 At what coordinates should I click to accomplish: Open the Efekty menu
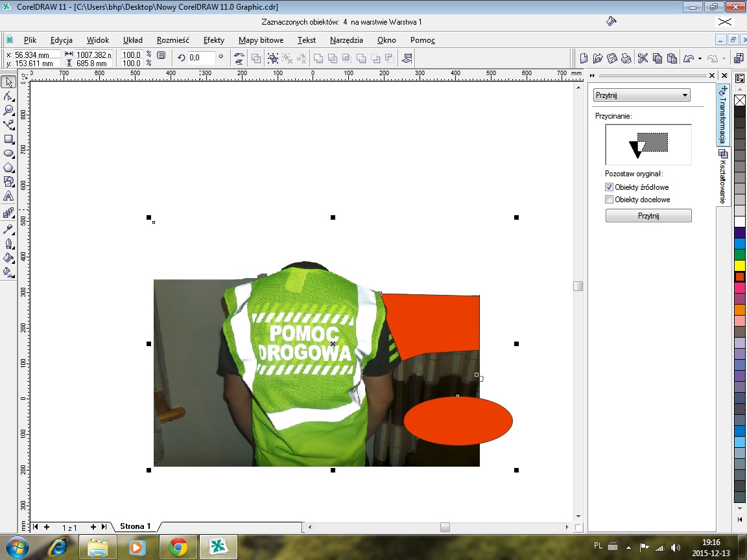[213, 40]
